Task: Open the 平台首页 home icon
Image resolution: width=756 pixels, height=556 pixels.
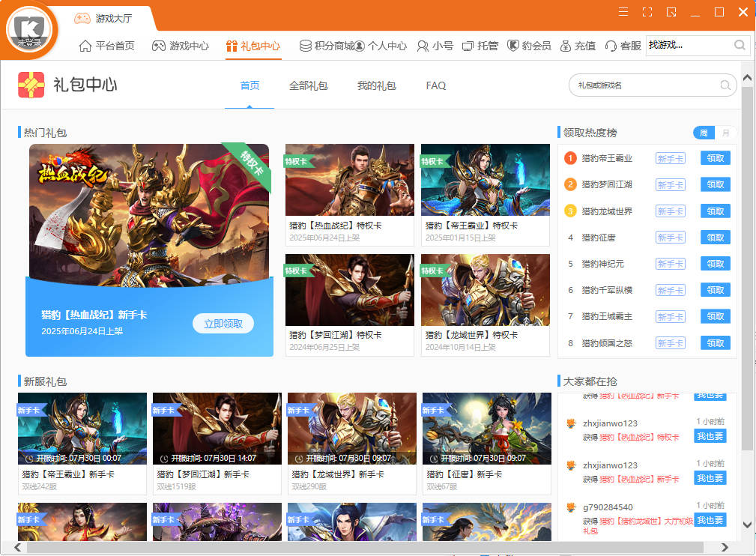Action: [85, 46]
